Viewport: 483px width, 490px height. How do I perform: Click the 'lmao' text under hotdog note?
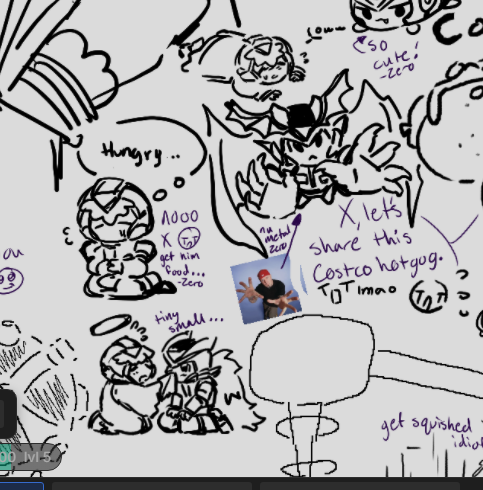[377, 289]
